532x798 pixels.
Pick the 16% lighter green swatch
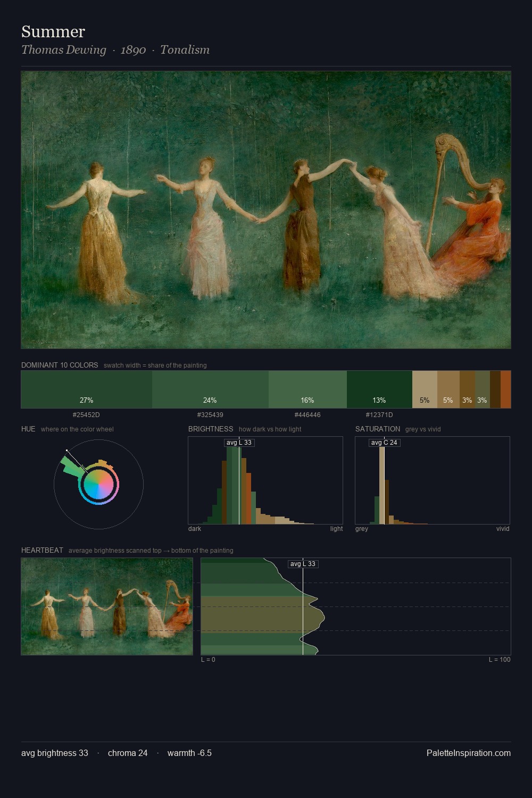pos(307,389)
